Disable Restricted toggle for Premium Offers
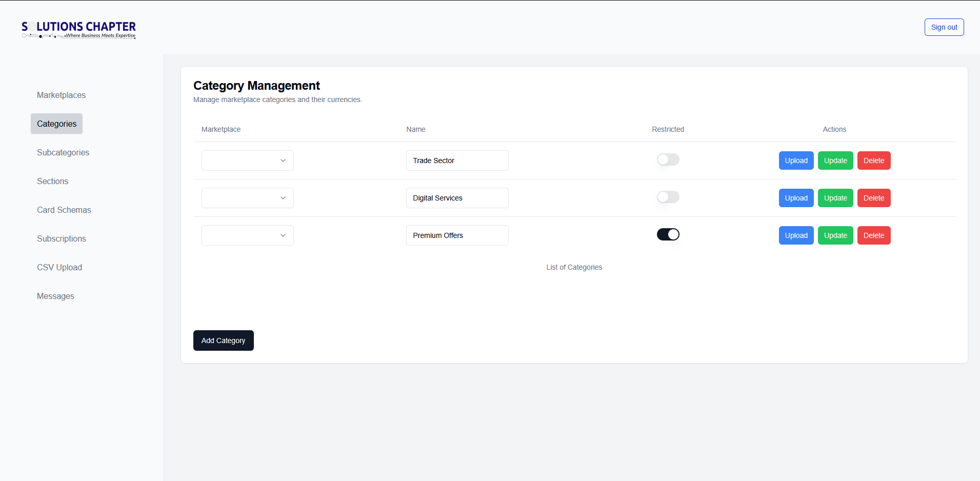This screenshot has height=481, width=980. (668, 235)
